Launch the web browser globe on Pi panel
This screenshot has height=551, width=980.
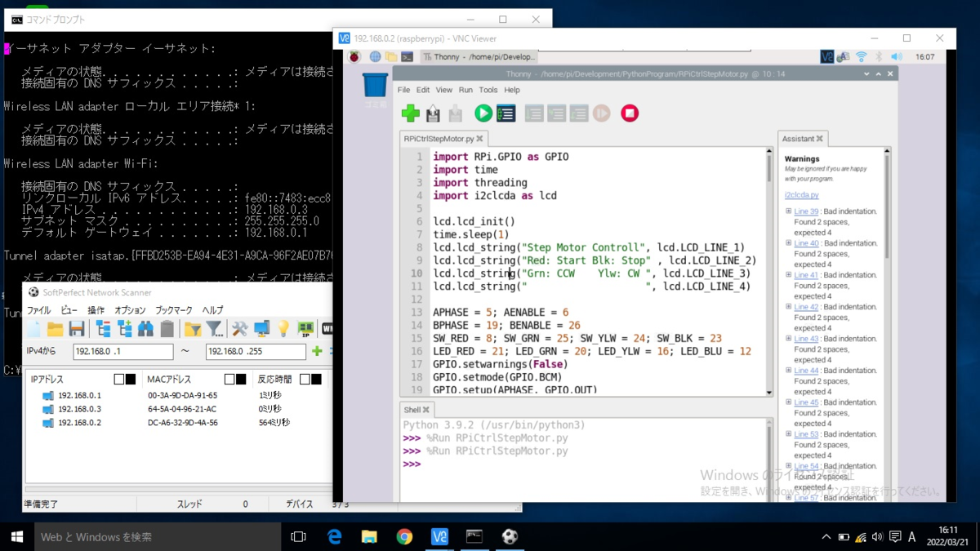coord(375,57)
